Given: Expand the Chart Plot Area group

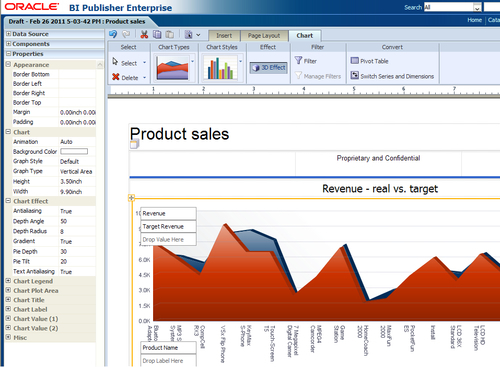Looking at the screenshot, I should tap(8, 290).
